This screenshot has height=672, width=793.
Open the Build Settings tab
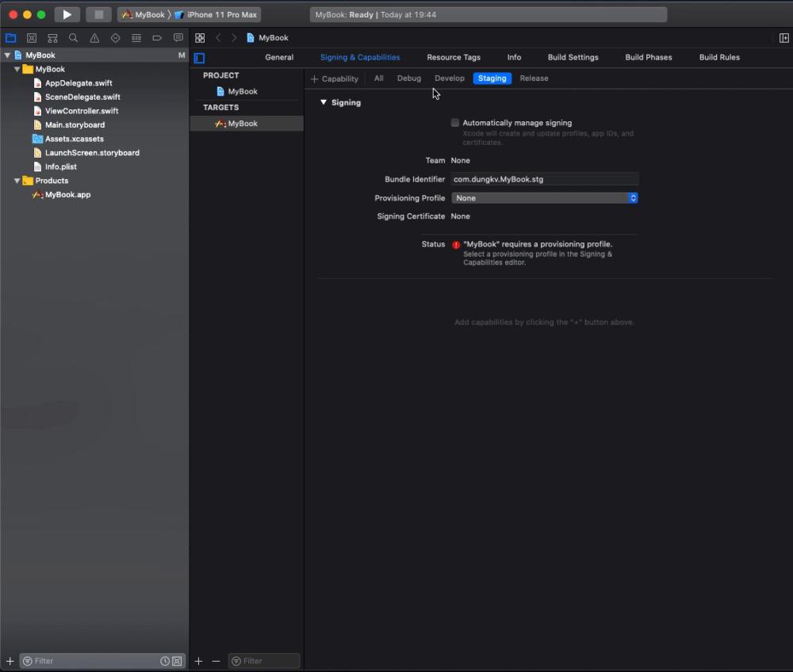pyautogui.click(x=573, y=57)
